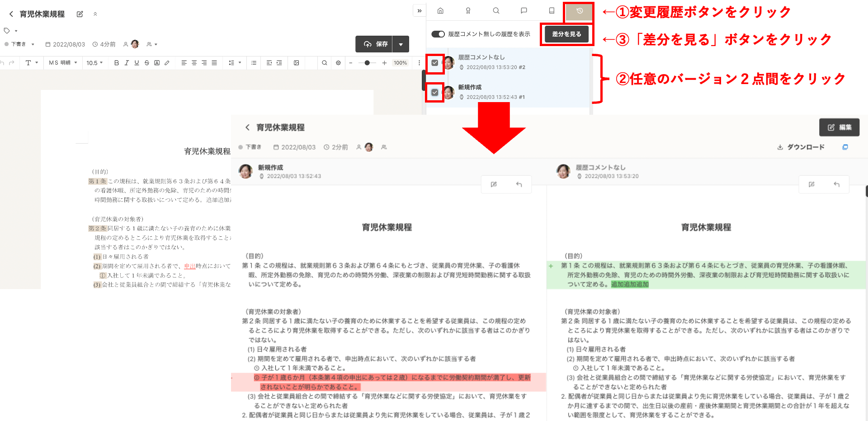Viewport: 868px width, 421px height.
Task: Open the dropdown arrow beside 保存
Action: click(401, 44)
